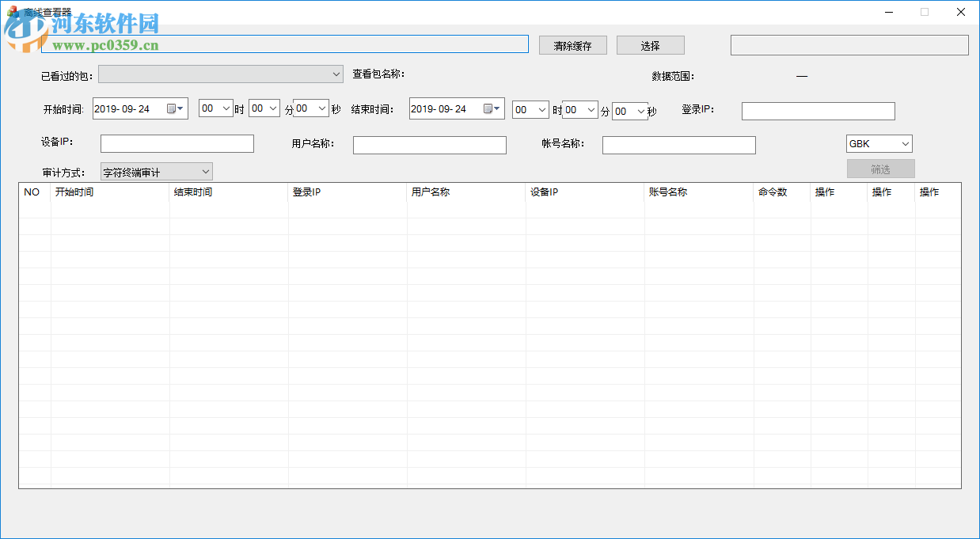Click 用户名称 column header in table
The image size is (980, 539).
click(x=466, y=192)
